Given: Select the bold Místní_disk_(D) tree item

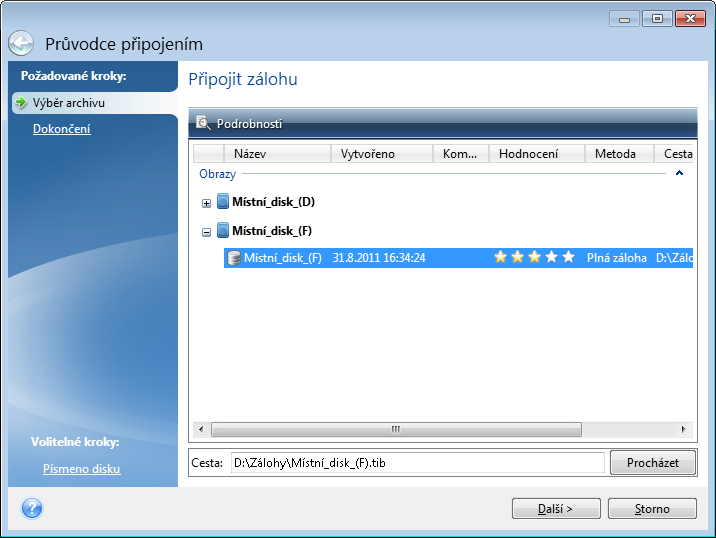Looking at the screenshot, I should tap(274, 201).
